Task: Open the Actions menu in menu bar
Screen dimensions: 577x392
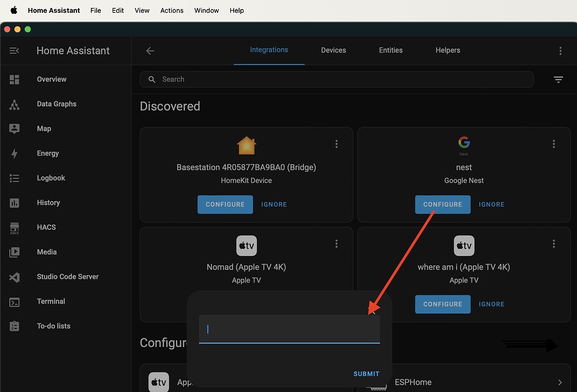Action: (x=172, y=11)
